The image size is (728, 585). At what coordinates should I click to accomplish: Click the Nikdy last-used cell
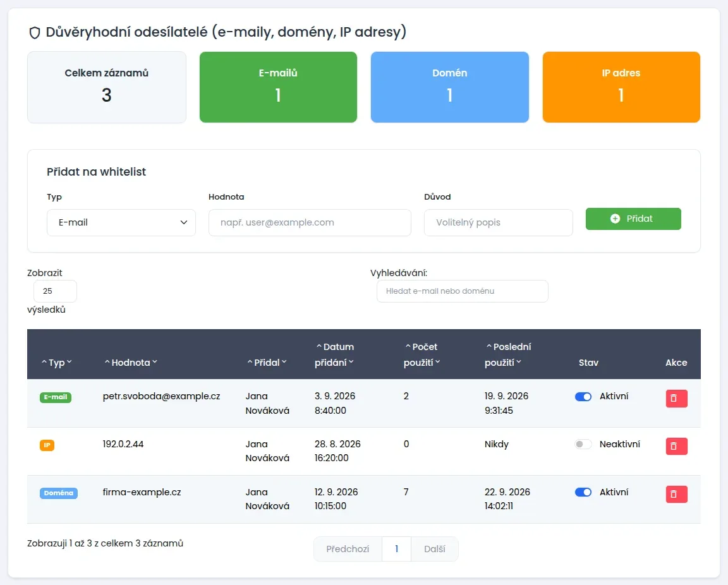point(496,444)
